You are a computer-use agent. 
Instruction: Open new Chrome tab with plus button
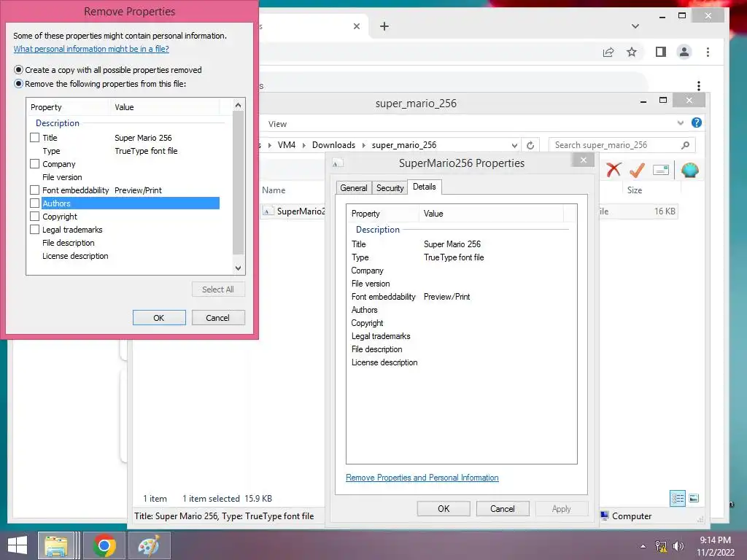384,26
